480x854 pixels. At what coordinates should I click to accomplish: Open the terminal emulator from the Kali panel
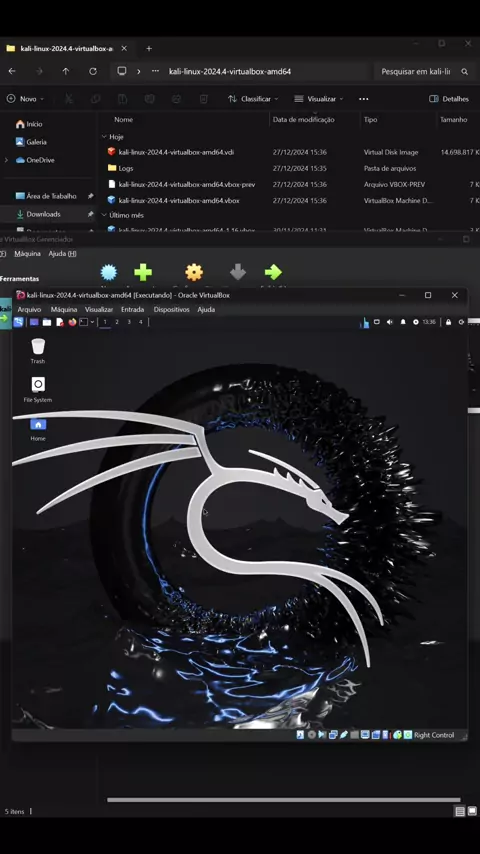click(83, 322)
